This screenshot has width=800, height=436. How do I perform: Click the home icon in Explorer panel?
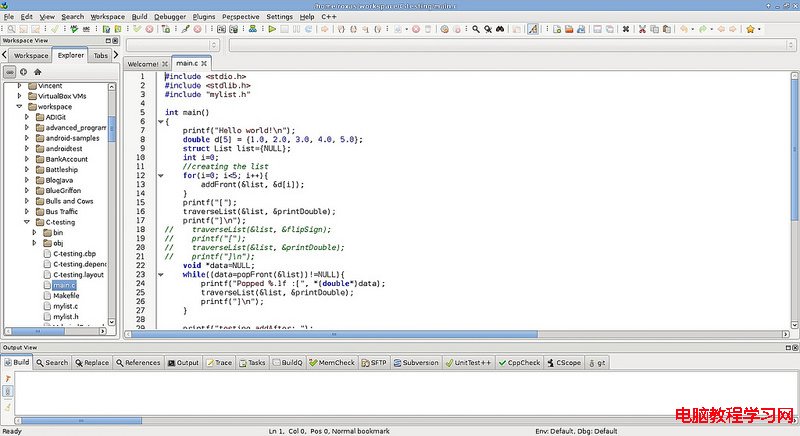tap(37, 72)
